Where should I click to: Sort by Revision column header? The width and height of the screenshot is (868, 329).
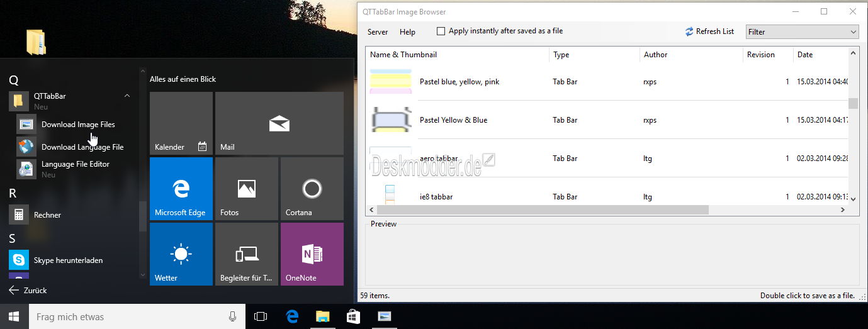768,55
